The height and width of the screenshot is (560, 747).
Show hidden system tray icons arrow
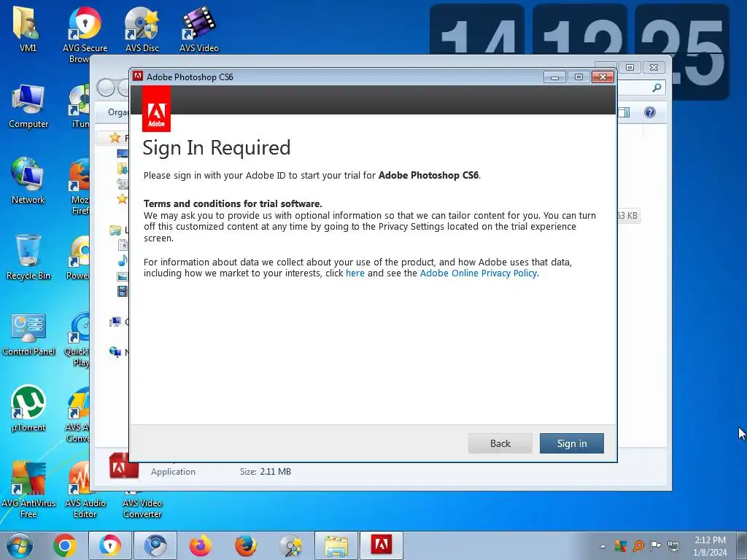(603, 546)
